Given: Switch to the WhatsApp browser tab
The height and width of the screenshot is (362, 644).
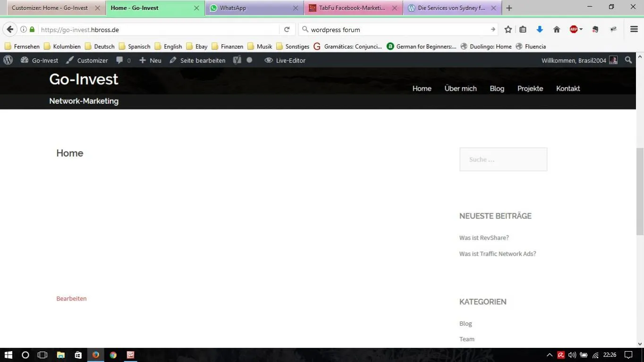Looking at the screenshot, I should click(254, 8).
